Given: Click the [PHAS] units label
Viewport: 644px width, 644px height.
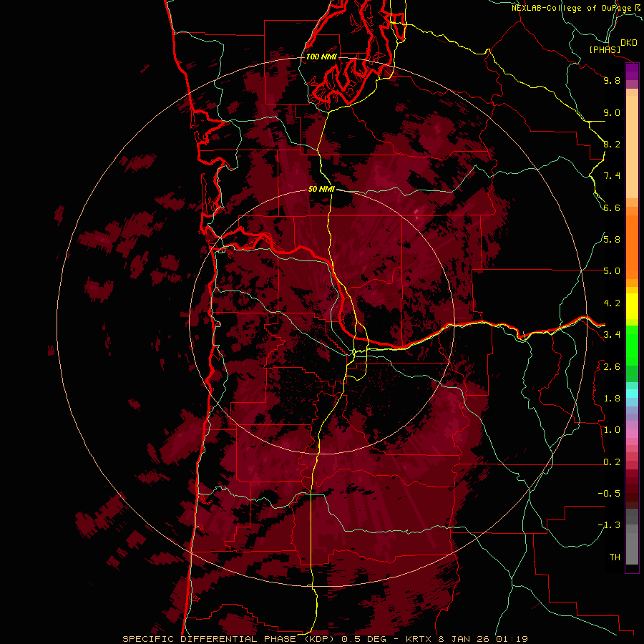Looking at the screenshot, I should (x=605, y=49).
